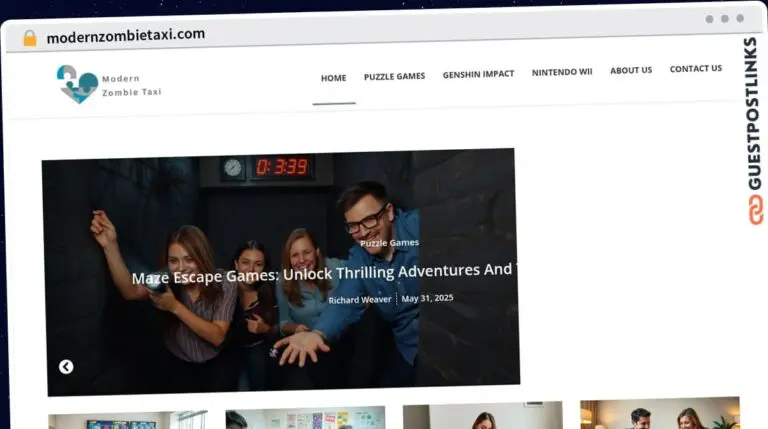Click the Modern Zombie Taxi site title text
Image resolution: width=768 pixels, height=429 pixels.
[132, 85]
